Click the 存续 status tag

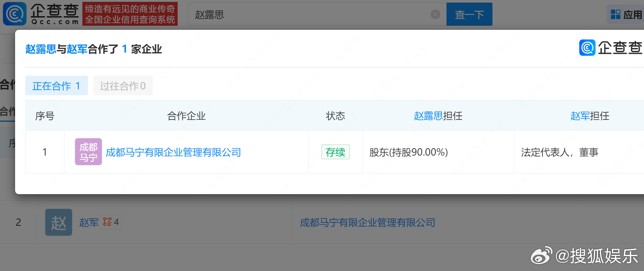pos(335,152)
